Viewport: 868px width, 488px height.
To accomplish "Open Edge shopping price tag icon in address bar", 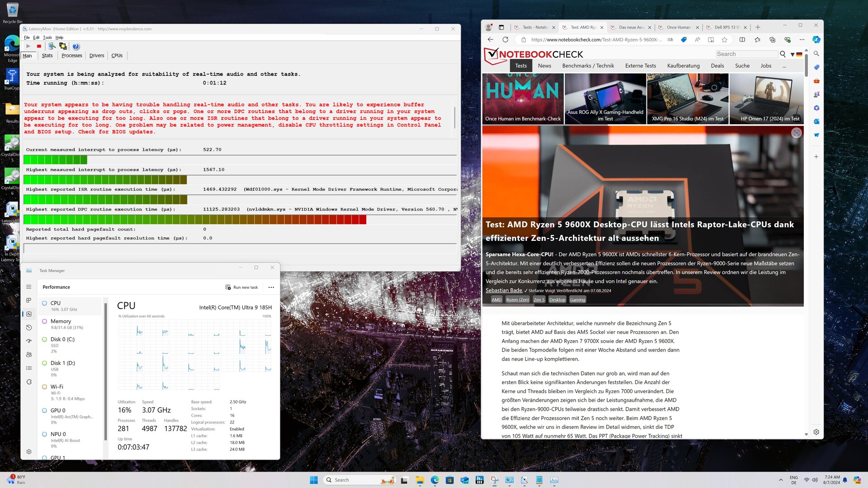I will 684,40.
